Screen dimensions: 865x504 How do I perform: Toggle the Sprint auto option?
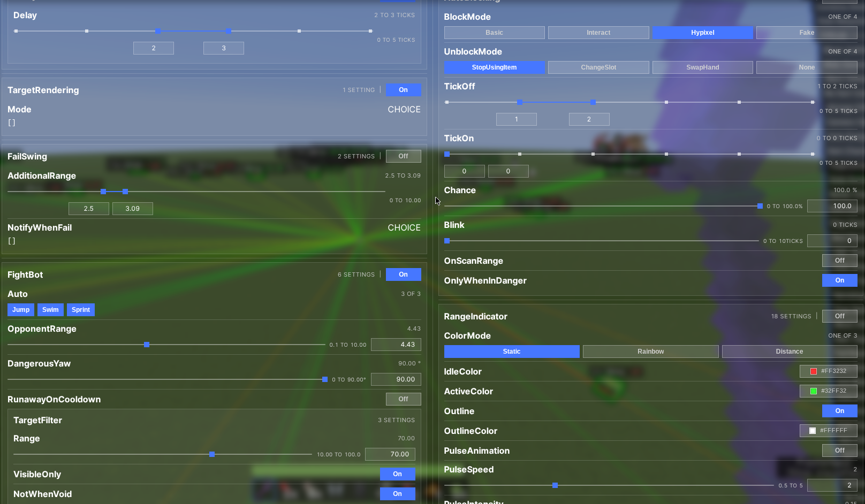[81, 310]
